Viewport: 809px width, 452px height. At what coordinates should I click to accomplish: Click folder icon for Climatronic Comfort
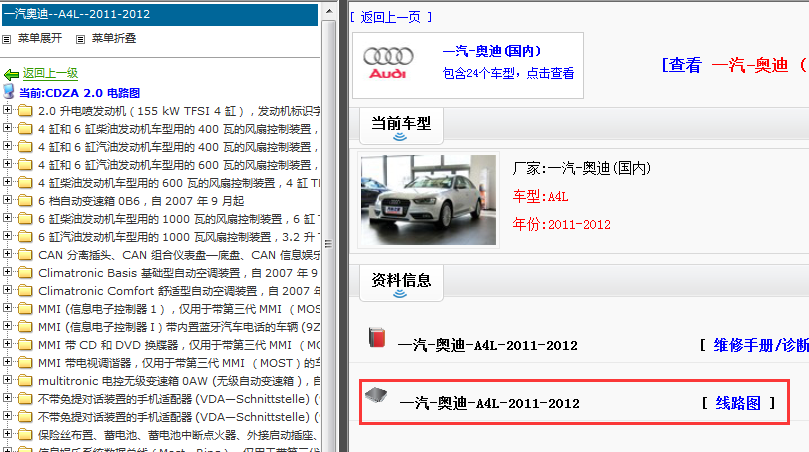click(x=25, y=291)
